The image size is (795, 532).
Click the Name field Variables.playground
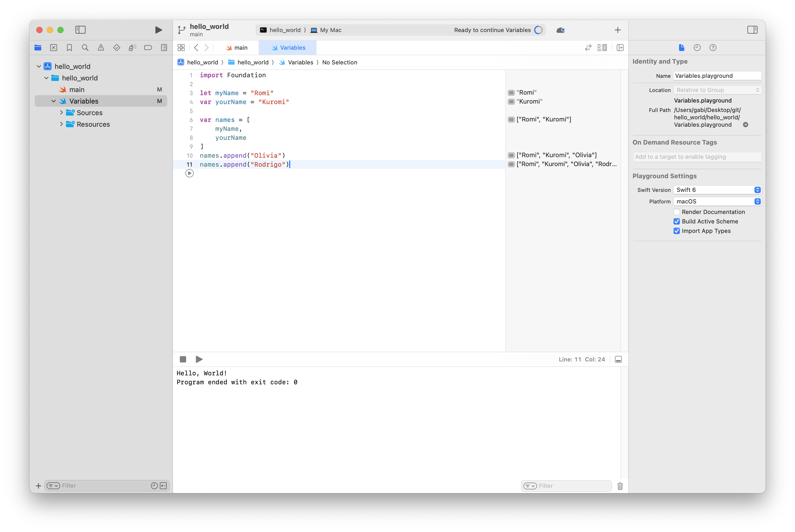717,76
